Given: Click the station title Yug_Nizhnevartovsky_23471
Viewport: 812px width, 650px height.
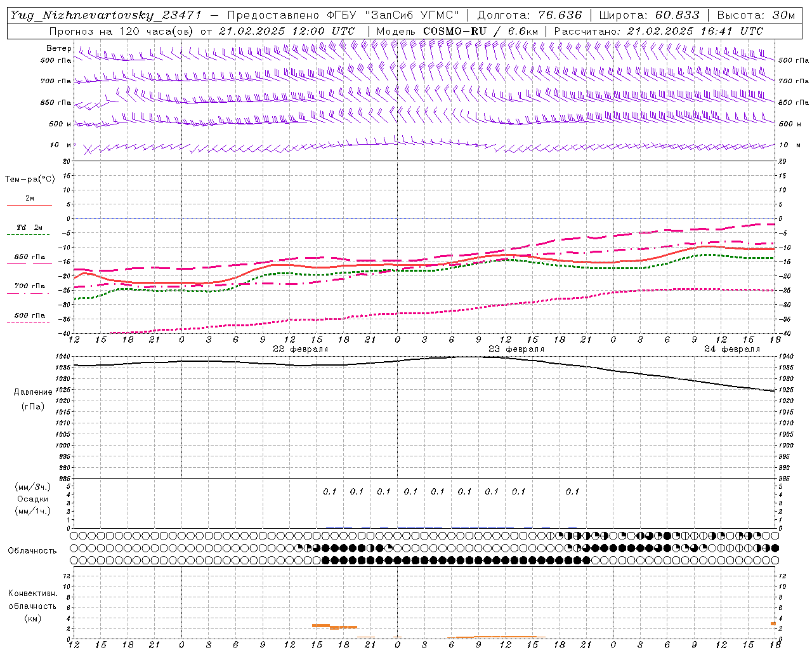Looking at the screenshot, I should point(106,15).
